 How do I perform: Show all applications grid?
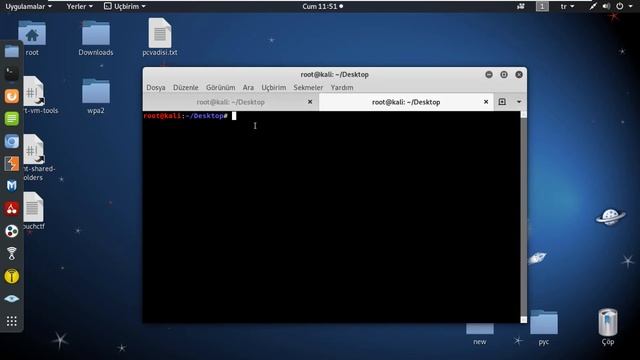tap(11, 321)
